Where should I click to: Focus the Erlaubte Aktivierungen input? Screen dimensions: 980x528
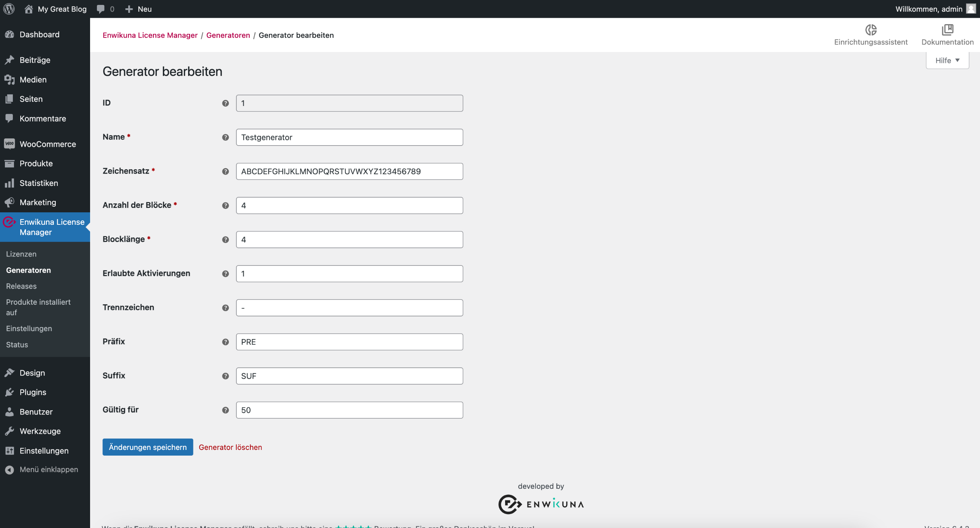click(349, 274)
